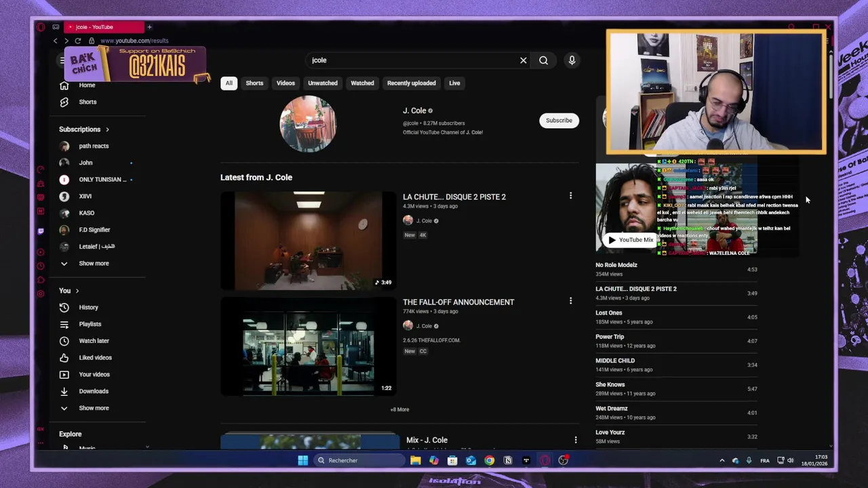Click the browser address bar
The image size is (868, 488).
pos(134,41)
